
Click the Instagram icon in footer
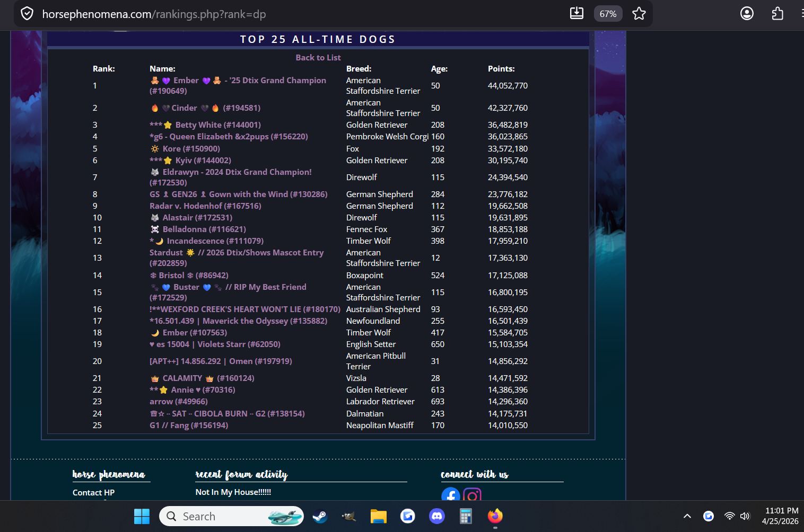point(472,494)
